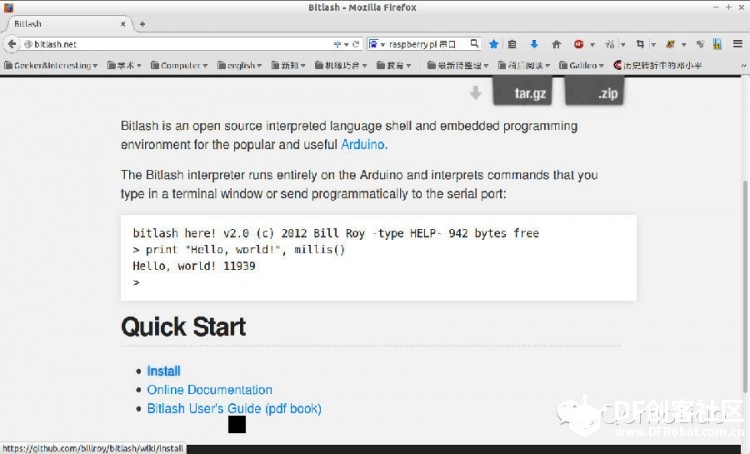This screenshot has height=454, width=750.
Task: Click the yellow-blue extension icon near menu
Action: (x=717, y=44)
